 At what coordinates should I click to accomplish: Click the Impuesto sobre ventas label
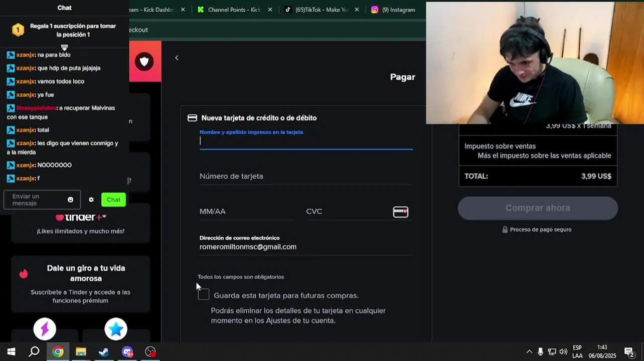click(x=500, y=146)
